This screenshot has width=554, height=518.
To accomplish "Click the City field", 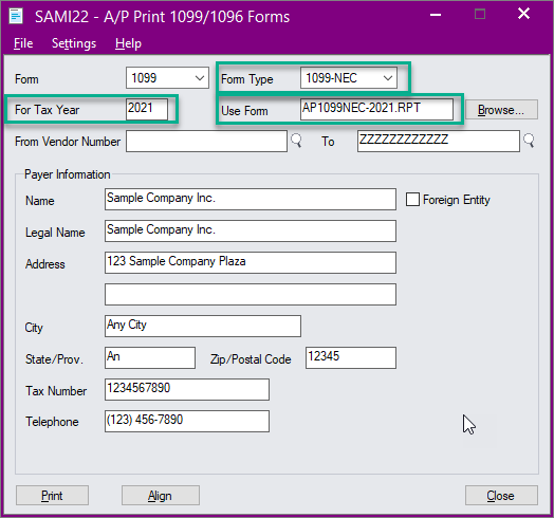I will click(203, 326).
